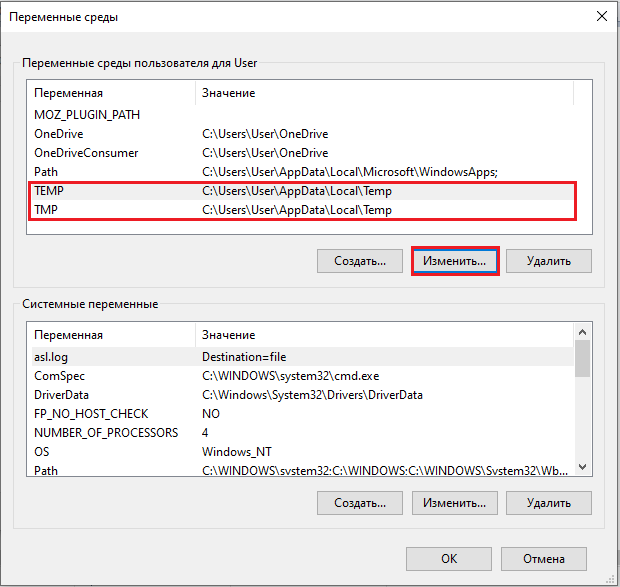Select the OneDriveConsumer variable row

pos(302,153)
